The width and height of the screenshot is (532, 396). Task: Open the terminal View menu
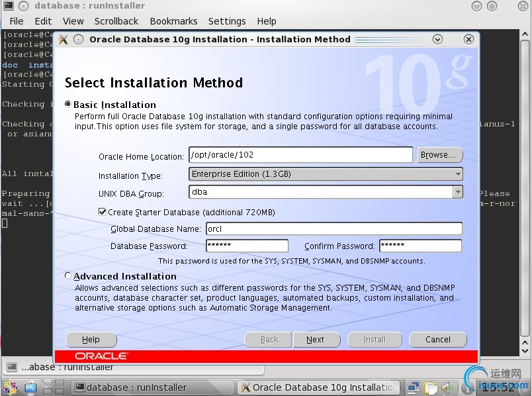pos(73,21)
